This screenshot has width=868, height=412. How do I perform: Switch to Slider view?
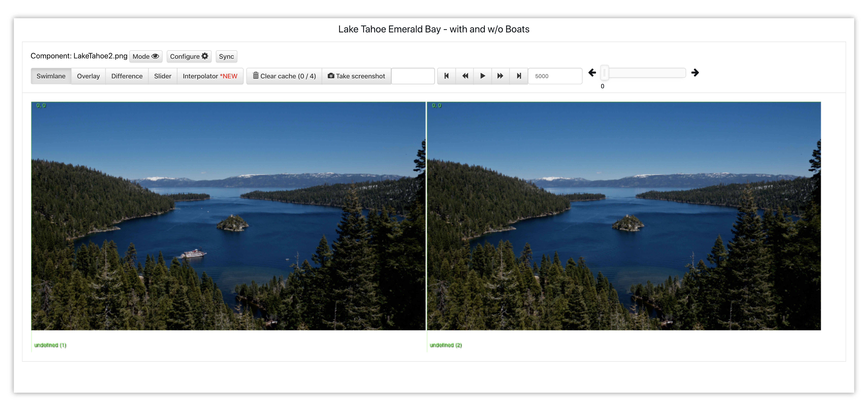[163, 76]
